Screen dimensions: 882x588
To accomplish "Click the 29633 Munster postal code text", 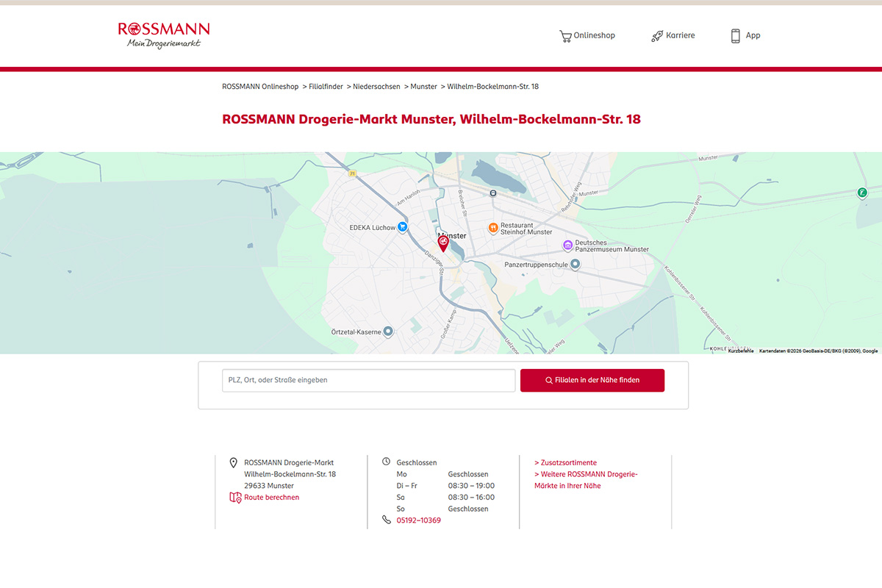I will [269, 486].
